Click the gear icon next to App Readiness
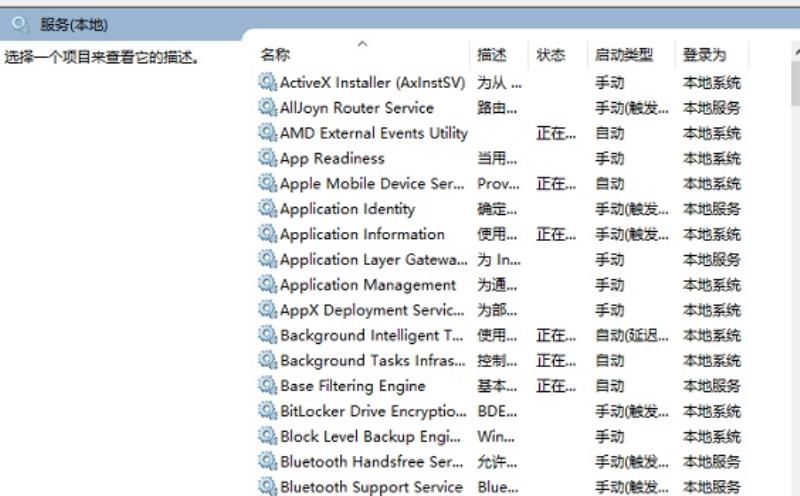Screen dimensions: 800x496 (267, 158)
